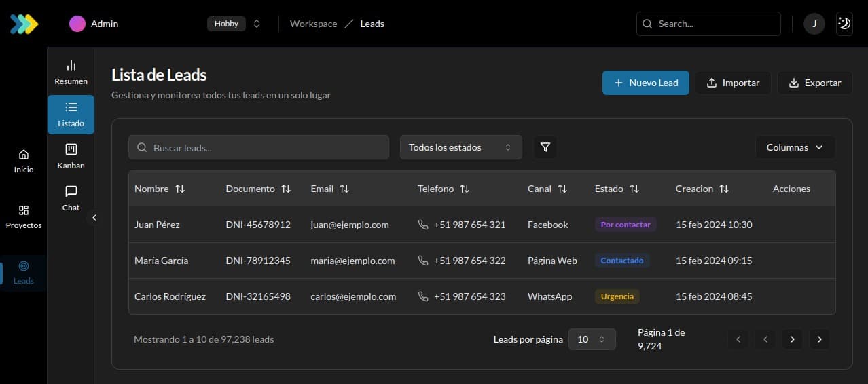Open the Chat section

click(x=71, y=198)
